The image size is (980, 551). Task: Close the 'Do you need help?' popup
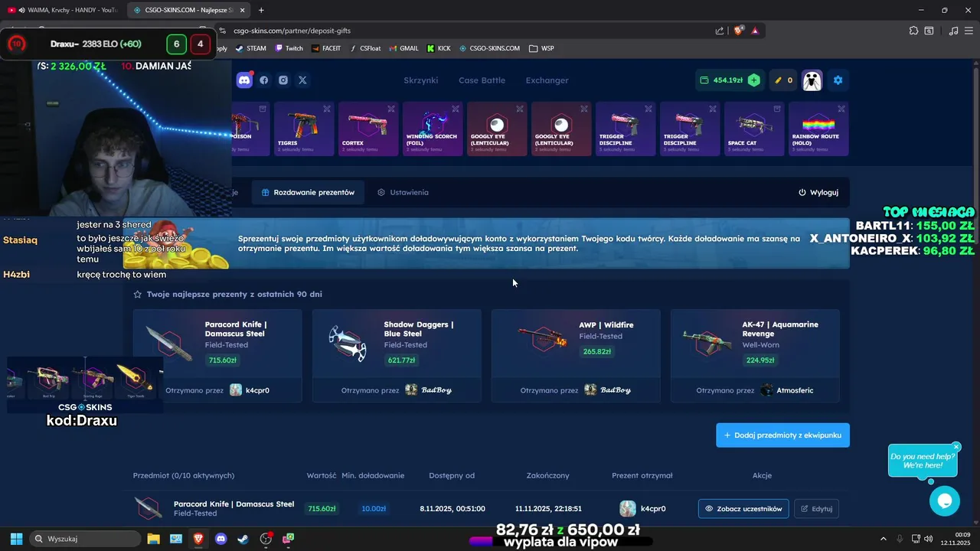[x=956, y=447]
